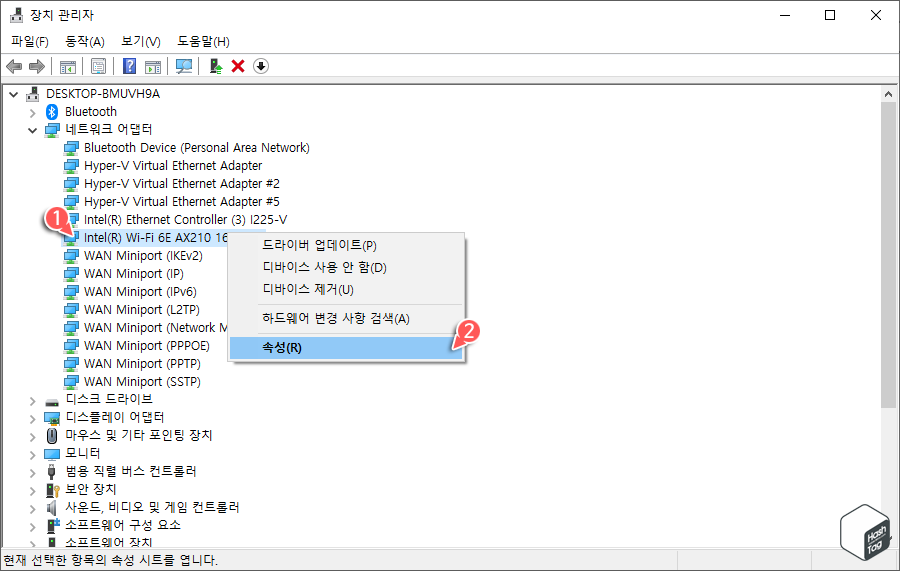Expand the 보안 장치 category
The image size is (900, 571).
tap(33, 491)
